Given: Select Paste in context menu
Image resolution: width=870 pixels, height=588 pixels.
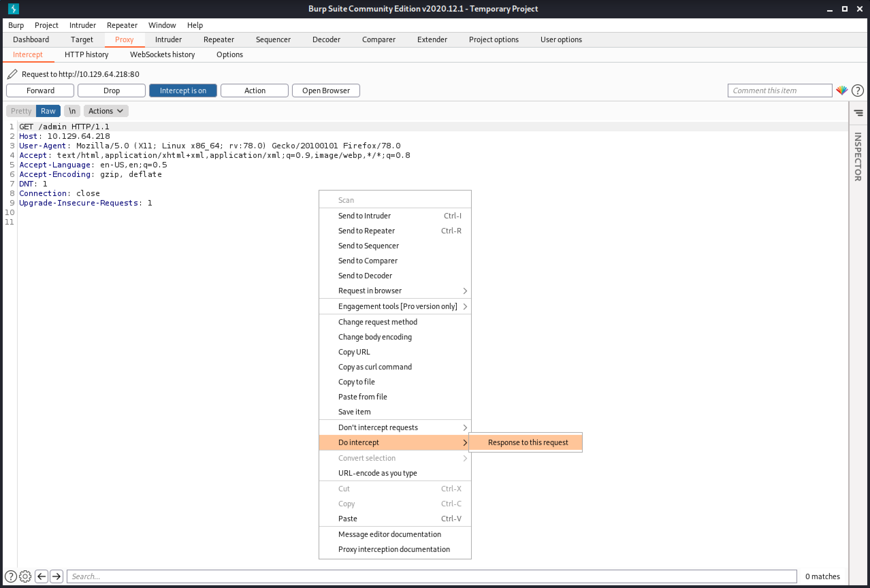Looking at the screenshot, I should point(394,519).
